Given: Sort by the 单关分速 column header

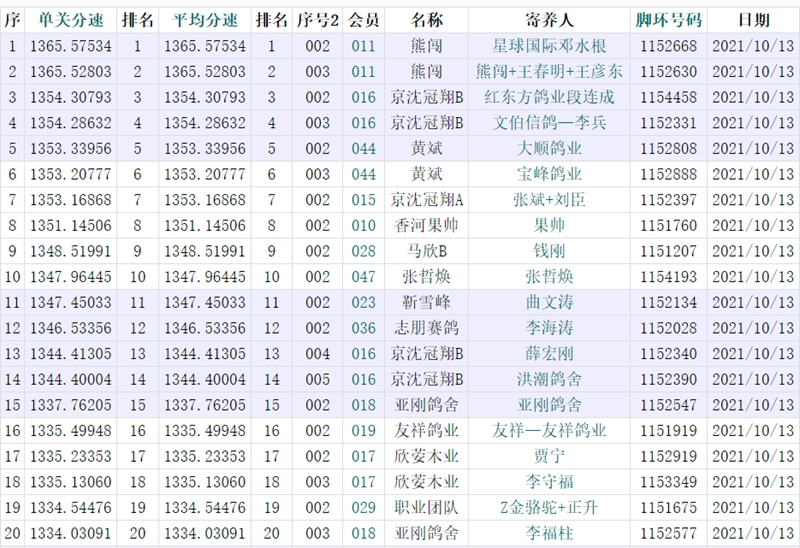Looking at the screenshot, I should tap(71, 19).
